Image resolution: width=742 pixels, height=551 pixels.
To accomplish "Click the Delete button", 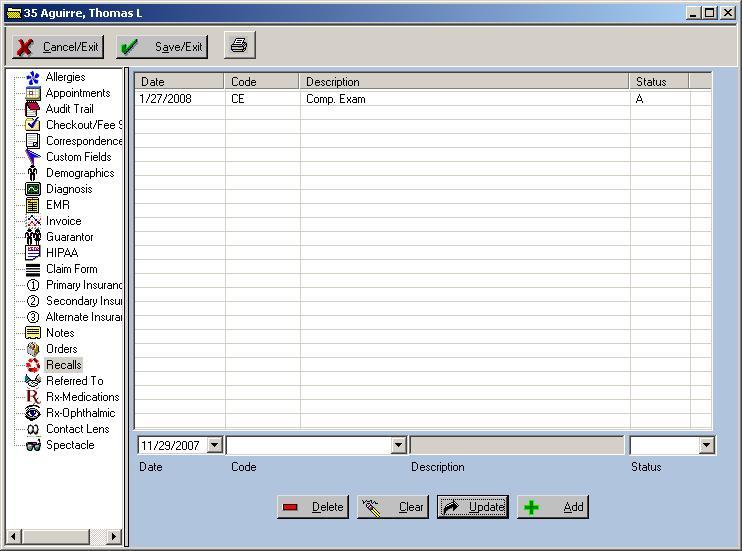I will pos(313,507).
